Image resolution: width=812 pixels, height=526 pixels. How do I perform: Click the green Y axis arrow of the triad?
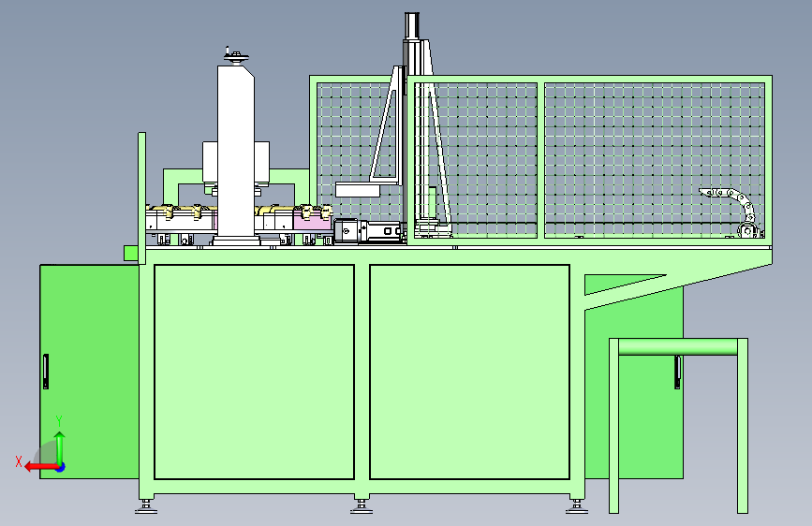(x=60, y=447)
